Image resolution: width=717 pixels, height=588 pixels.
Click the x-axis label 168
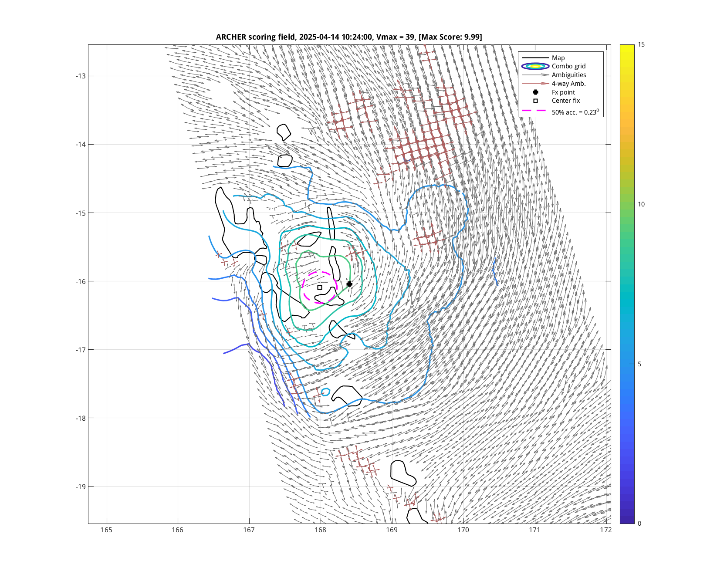click(x=320, y=530)
